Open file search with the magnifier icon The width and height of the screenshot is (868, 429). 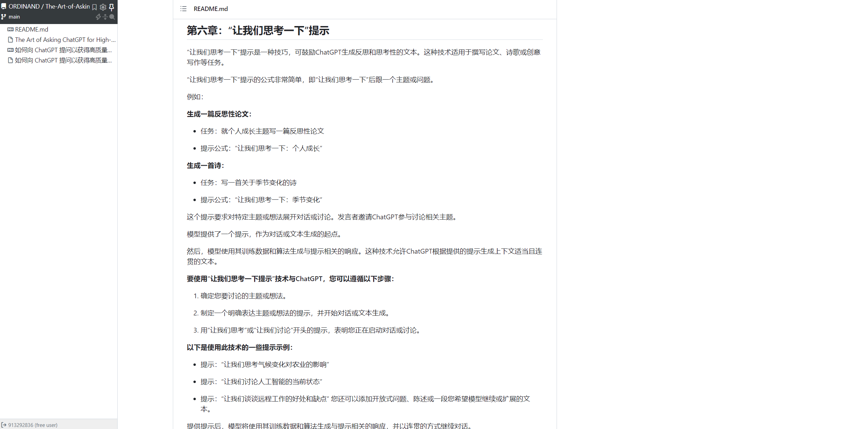coord(112,17)
